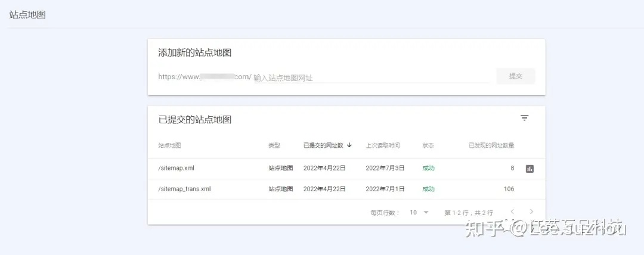Click the 2022年7月1日 last read date
Image resolution: width=644 pixels, height=255 pixels.
coord(385,189)
